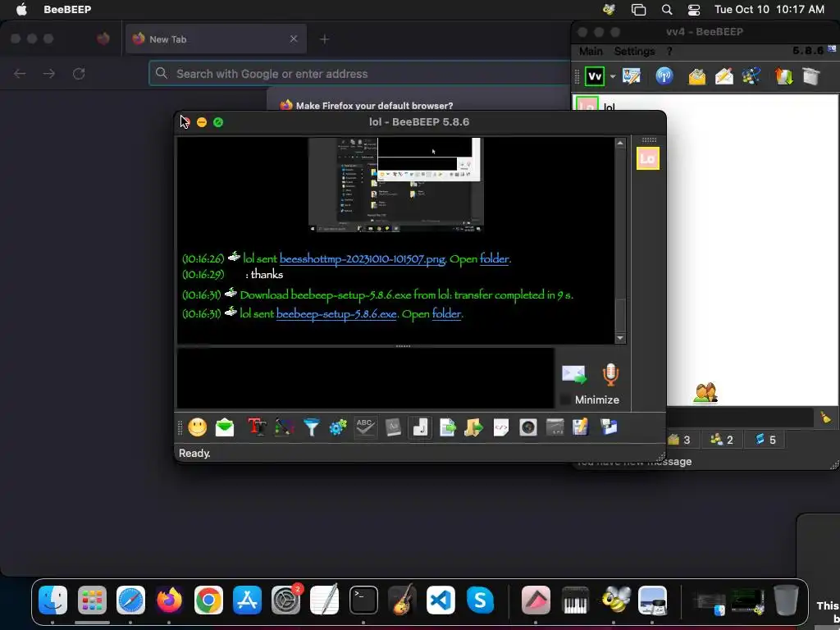Open the emoticons smiley picker
The height and width of the screenshot is (630, 840).
197,427
